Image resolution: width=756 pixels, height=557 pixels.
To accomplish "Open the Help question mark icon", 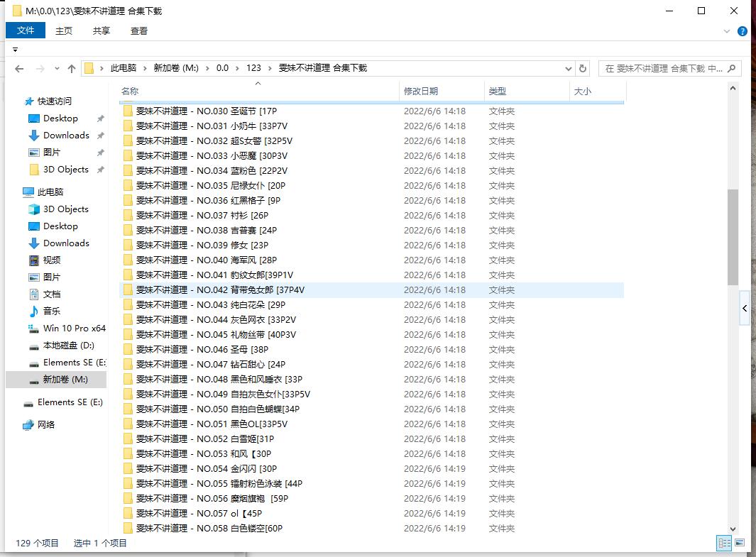I will 743,31.
